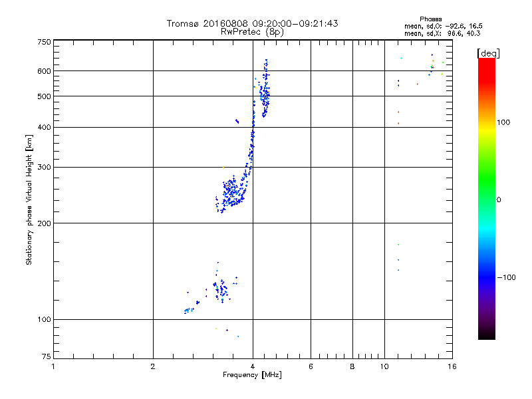Click the black bottom of the colorbar
The width and height of the screenshot is (532, 399).
(x=487, y=334)
